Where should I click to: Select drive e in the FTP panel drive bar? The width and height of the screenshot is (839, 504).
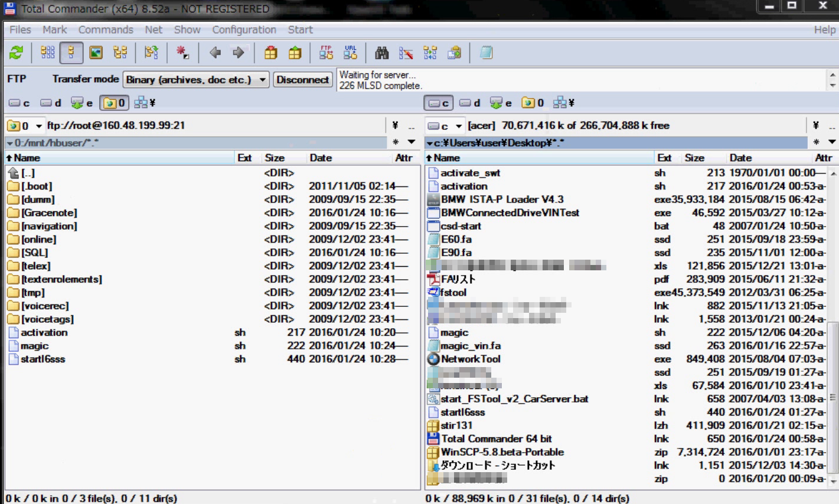82,103
